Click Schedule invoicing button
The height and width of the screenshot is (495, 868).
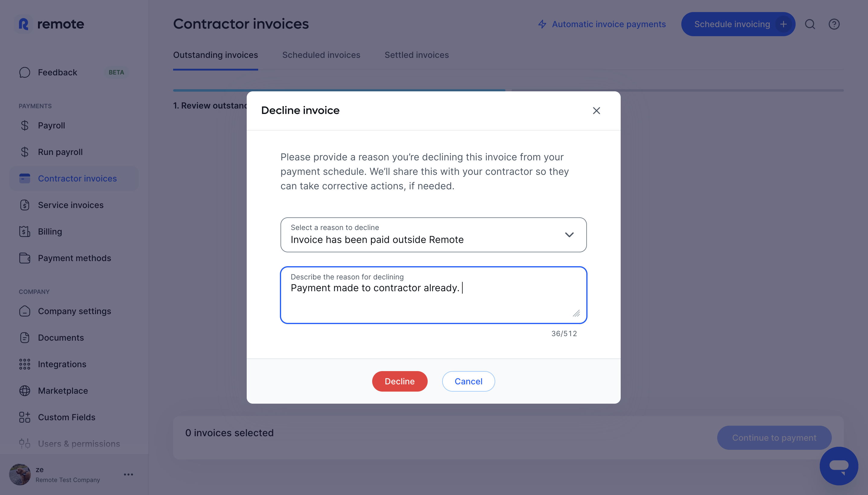coord(738,24)
